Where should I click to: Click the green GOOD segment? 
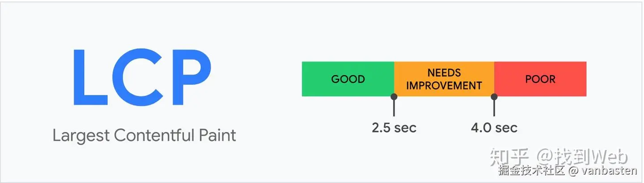[348, 79]
